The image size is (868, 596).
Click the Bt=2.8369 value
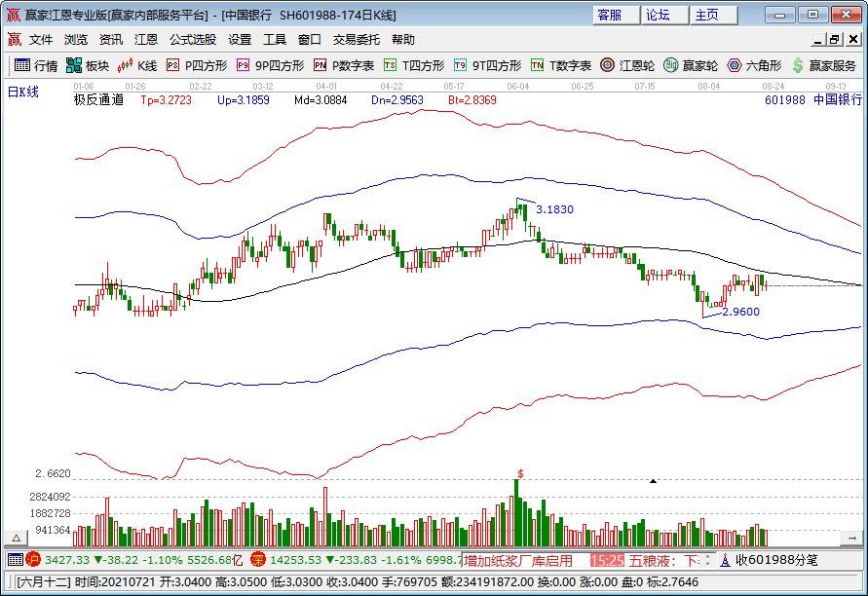click(472, 100)
